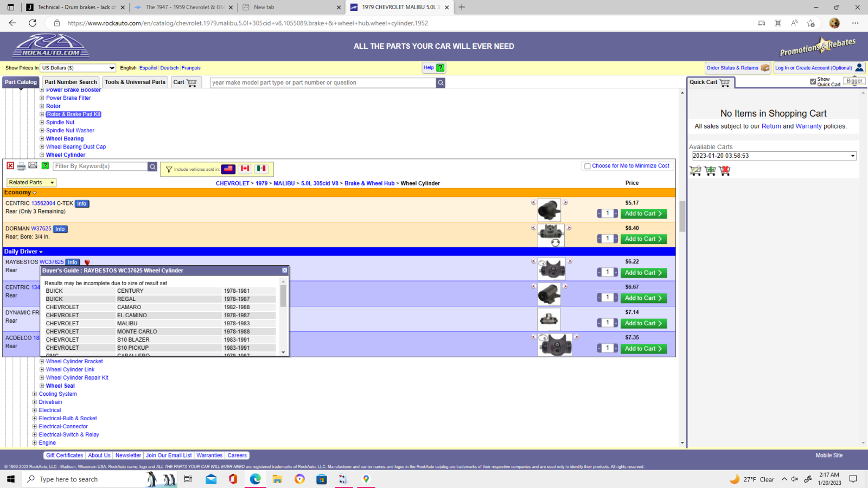The height and width of the screenshot is (488, 868).
Task: Click browser back arrow
Action: (x=12, y=23)
